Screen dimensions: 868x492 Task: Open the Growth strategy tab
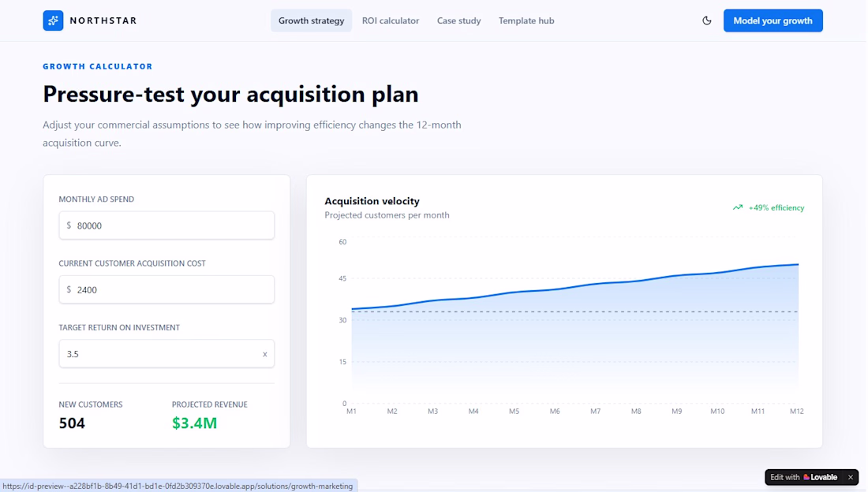[311, 20]
